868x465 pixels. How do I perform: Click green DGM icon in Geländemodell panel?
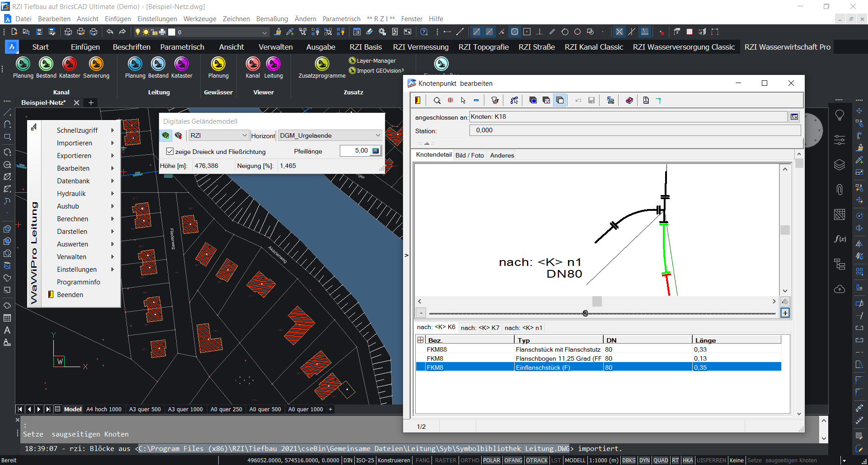click(x=166, y=135)
